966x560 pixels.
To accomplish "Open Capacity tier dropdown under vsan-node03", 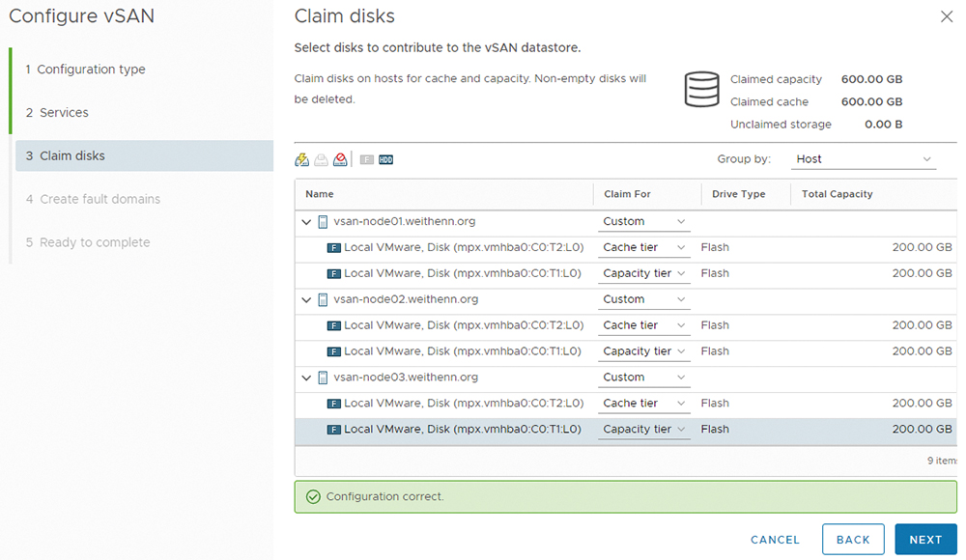I will click(643, 430).
